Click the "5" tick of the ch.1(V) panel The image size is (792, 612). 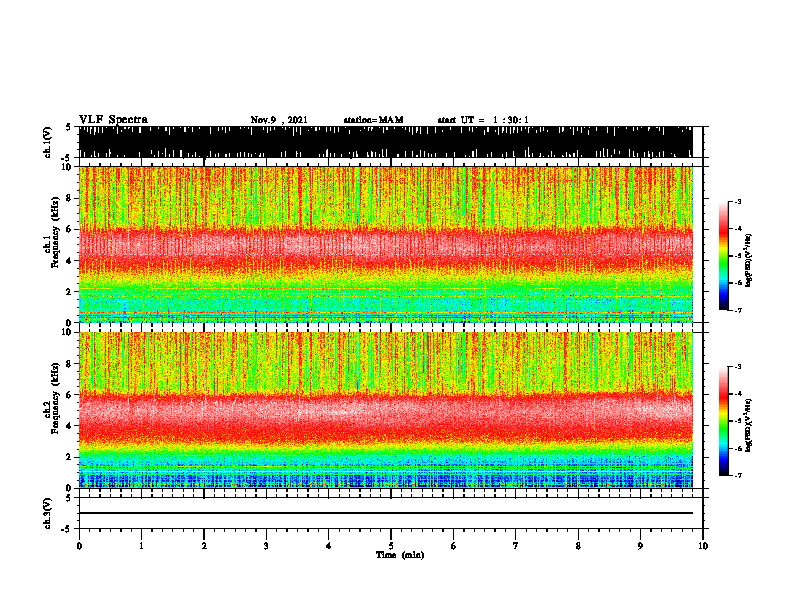[68, 127]
